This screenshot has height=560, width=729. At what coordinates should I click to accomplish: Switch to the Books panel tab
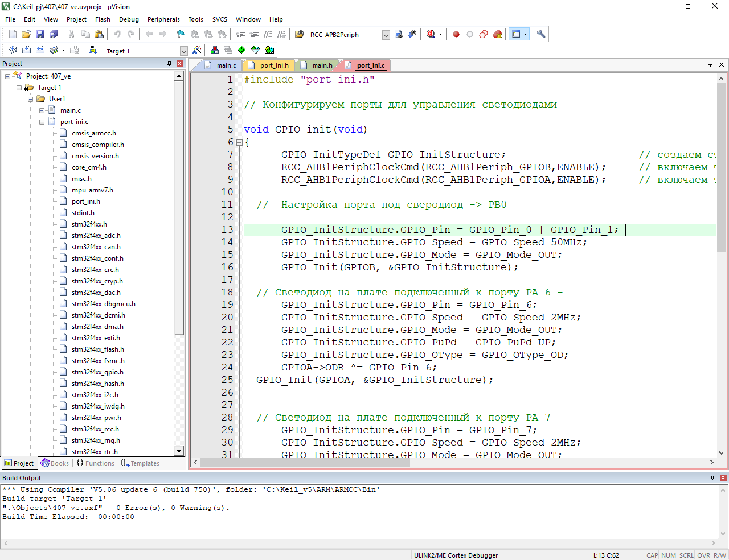point(55,463)
